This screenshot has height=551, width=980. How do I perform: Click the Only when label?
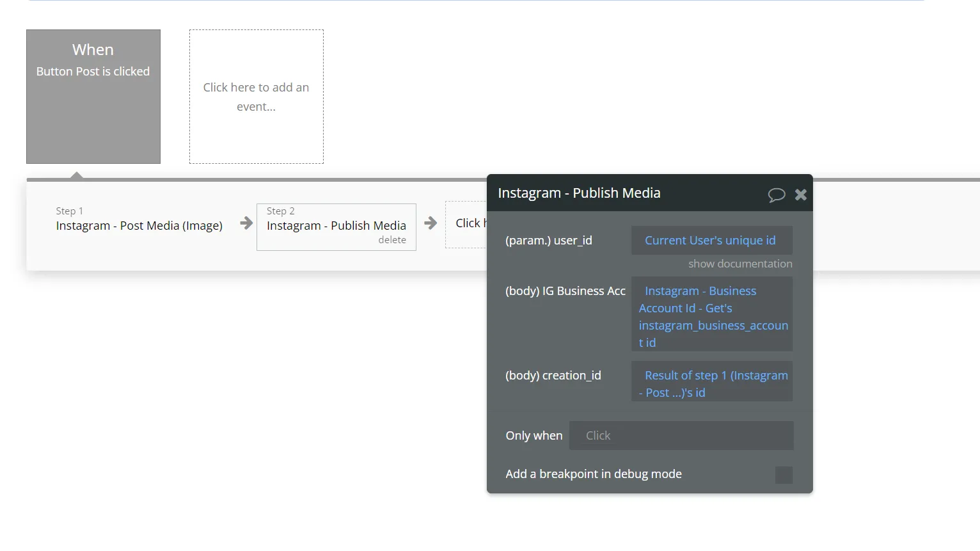tap(534, 435)
